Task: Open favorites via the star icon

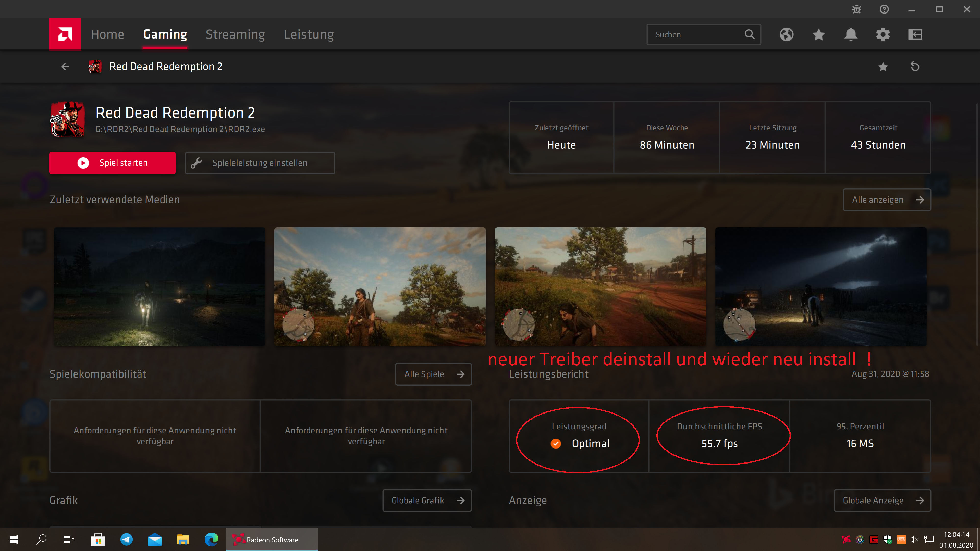Action: click(x=818, y=34)
